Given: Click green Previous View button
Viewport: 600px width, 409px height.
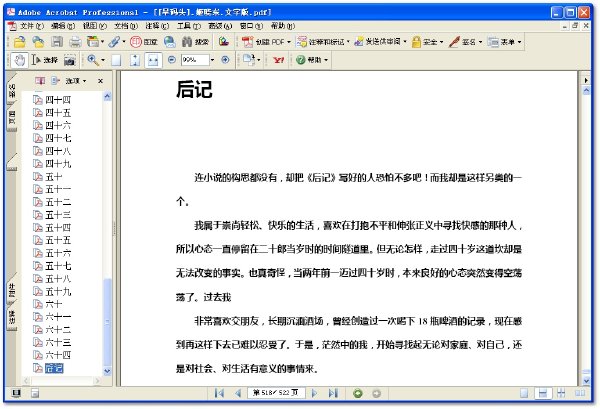Looking at the screenshot, I should 358,393.
